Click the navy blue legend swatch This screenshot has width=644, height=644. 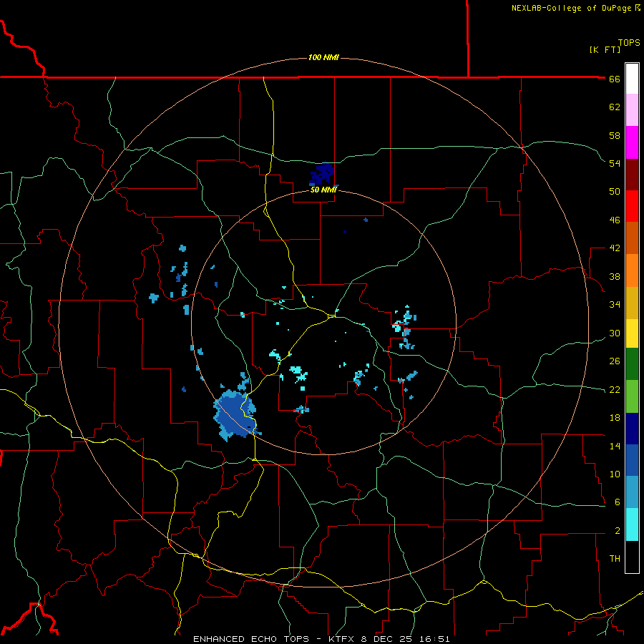pos(632,429)
